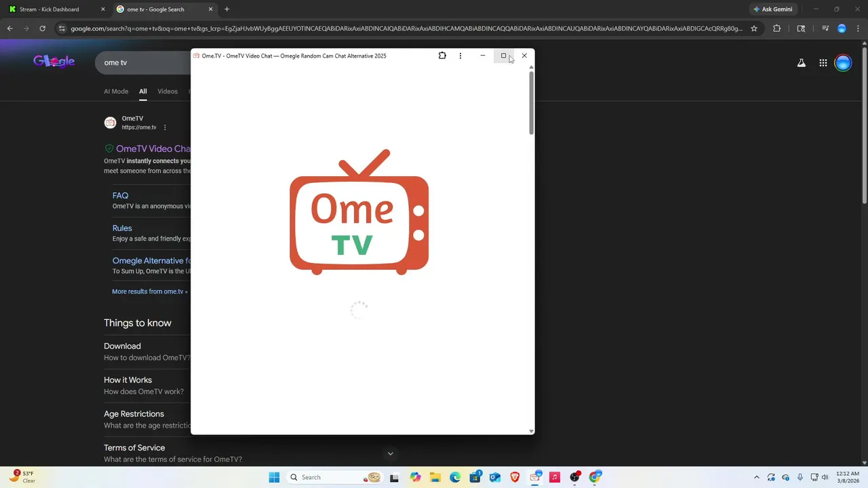The width and height of the screenshot is (868, 488).
Task: Open the weather widget showing 53°F
Action: click(23, 477)
